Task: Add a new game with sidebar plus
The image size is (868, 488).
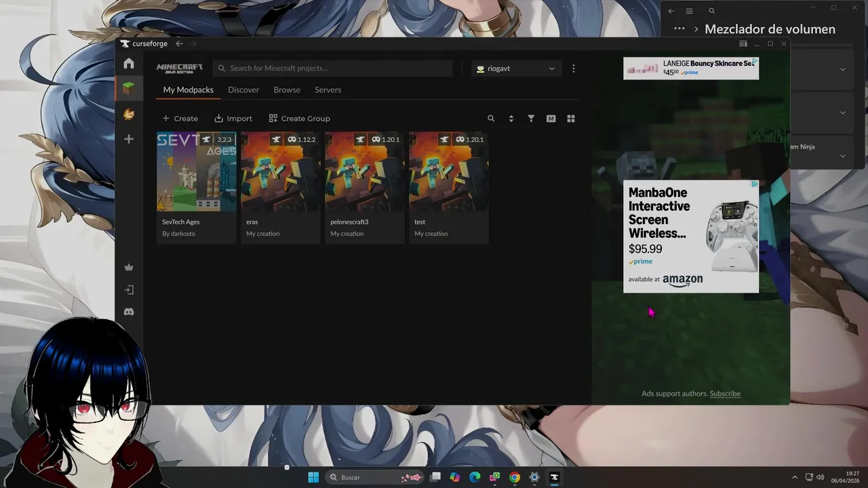Action: pyautogui.click(x=129, y=139)
